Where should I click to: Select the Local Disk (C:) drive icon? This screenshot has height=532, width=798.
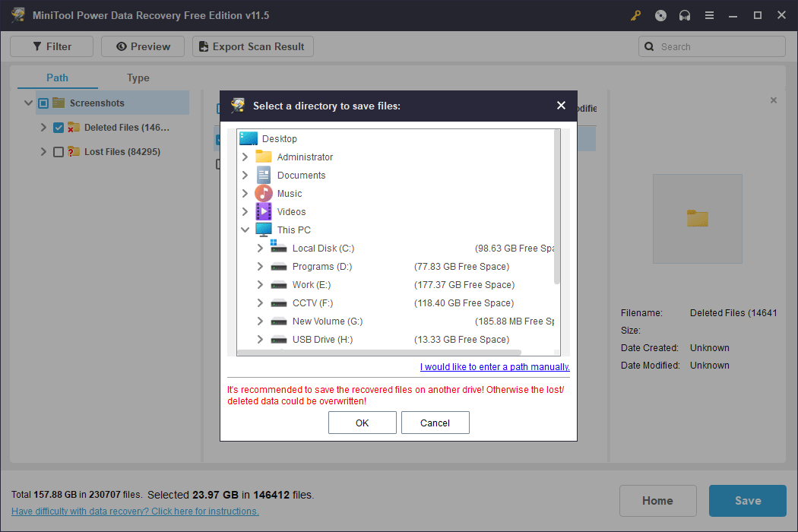pos(278,247)
